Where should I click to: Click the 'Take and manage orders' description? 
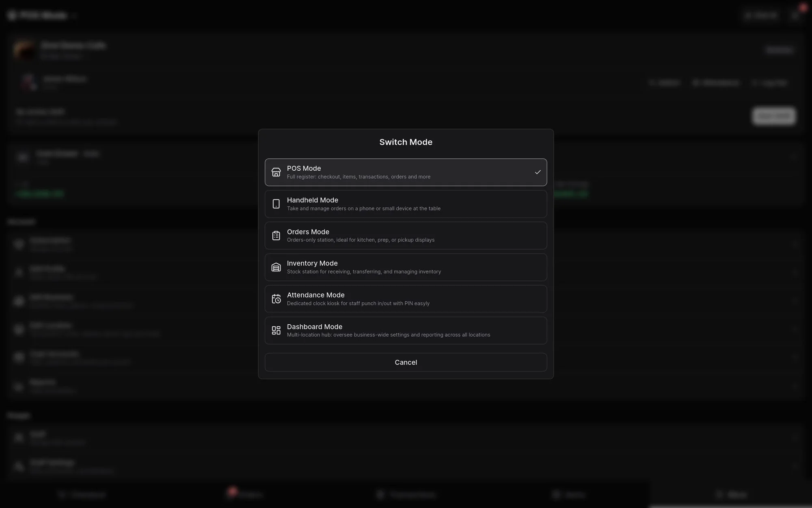pos(363,208)
